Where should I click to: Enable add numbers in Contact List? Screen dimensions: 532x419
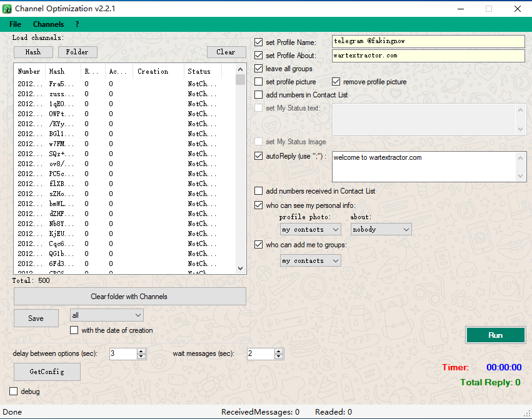click(259, 95)
